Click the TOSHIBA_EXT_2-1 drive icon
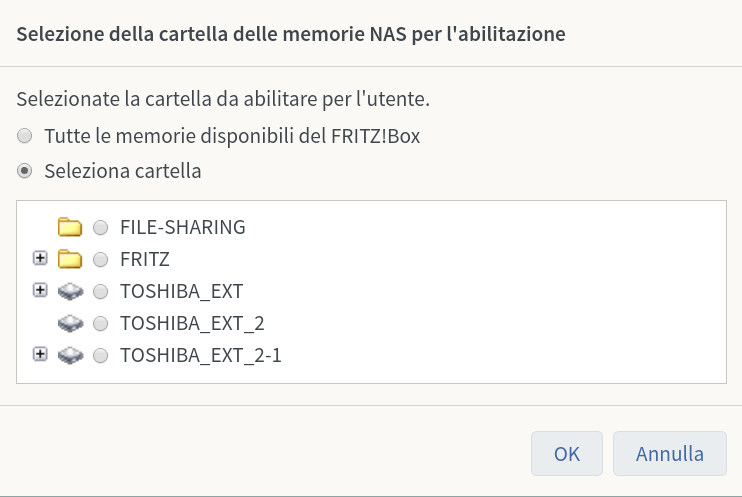Image resolution: width=742 pixels, height=497 pixels. (69, 355)
